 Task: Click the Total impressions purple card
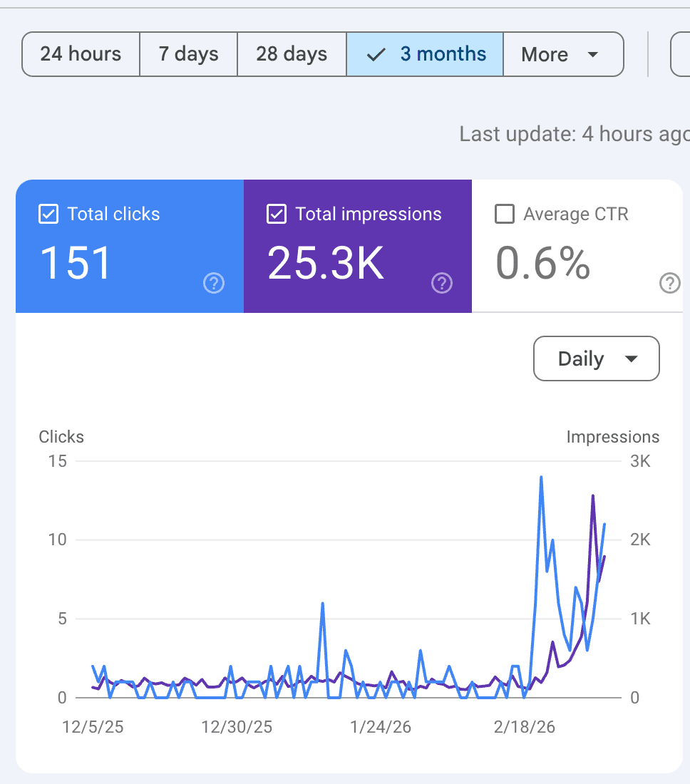(x=357, y=246)
